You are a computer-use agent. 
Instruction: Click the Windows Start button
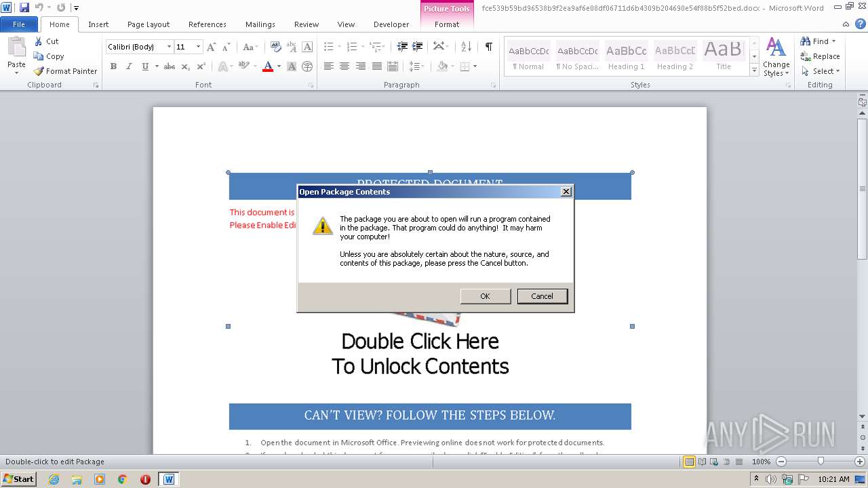[x=19, y=479]
